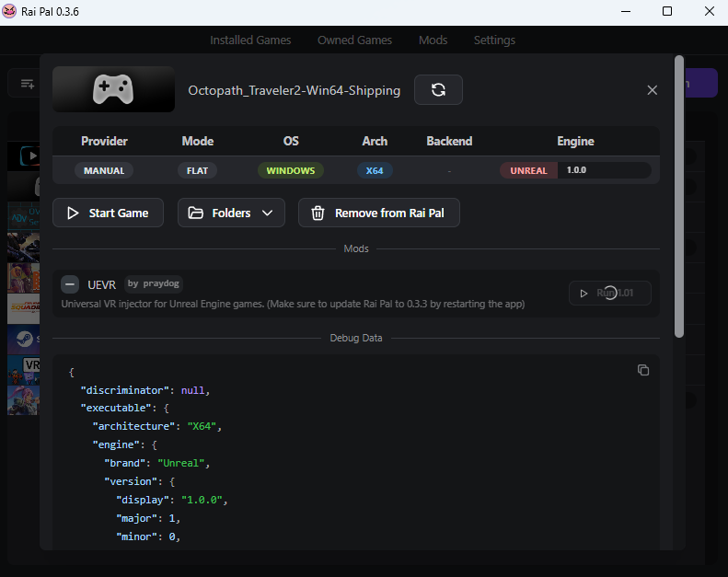Click the add filter icon behind dialog

tap(28, 84)
